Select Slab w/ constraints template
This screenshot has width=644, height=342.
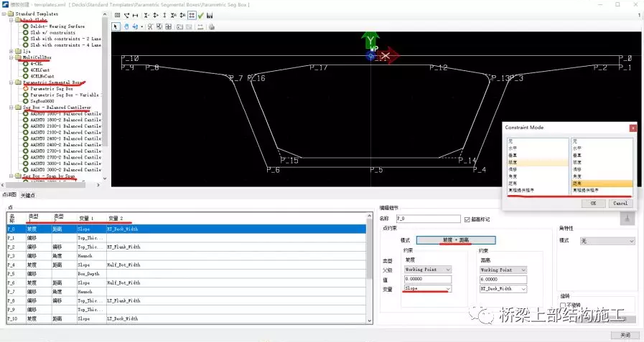52,32
